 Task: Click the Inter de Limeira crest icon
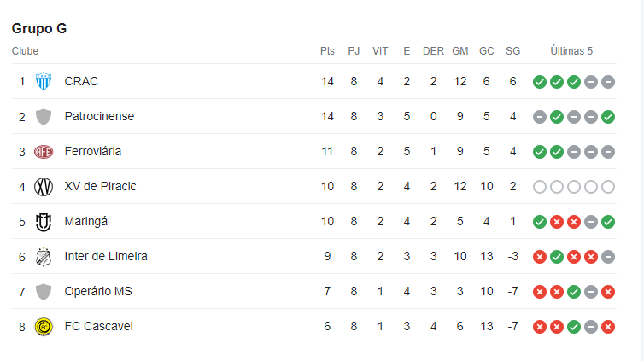44,257
